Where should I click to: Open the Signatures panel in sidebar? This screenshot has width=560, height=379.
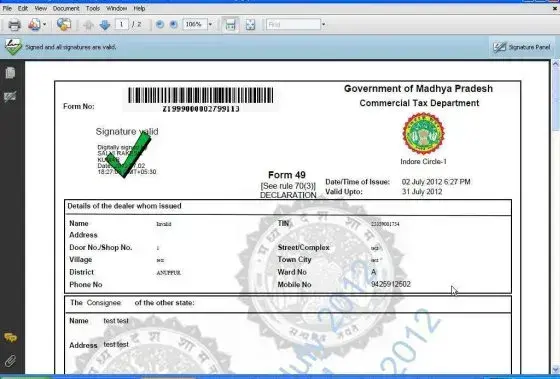point(10,96)
